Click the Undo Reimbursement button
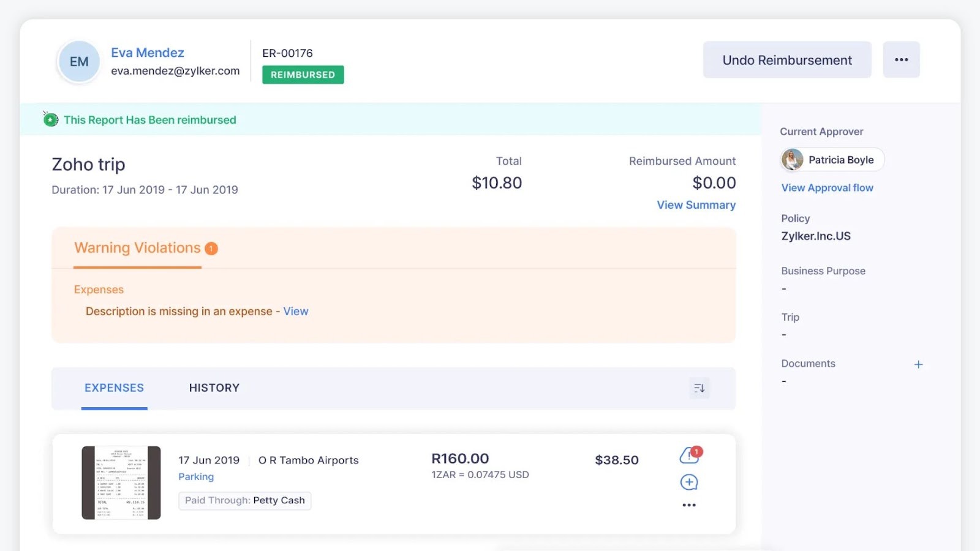This screenshot has width=980, height=551. (x=786, y=59)
